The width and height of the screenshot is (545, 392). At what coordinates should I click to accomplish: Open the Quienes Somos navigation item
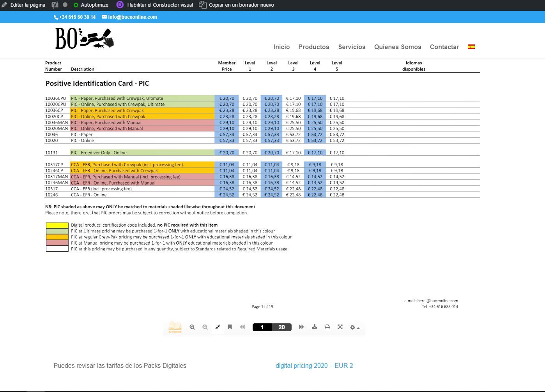click(x=398, y=47)
